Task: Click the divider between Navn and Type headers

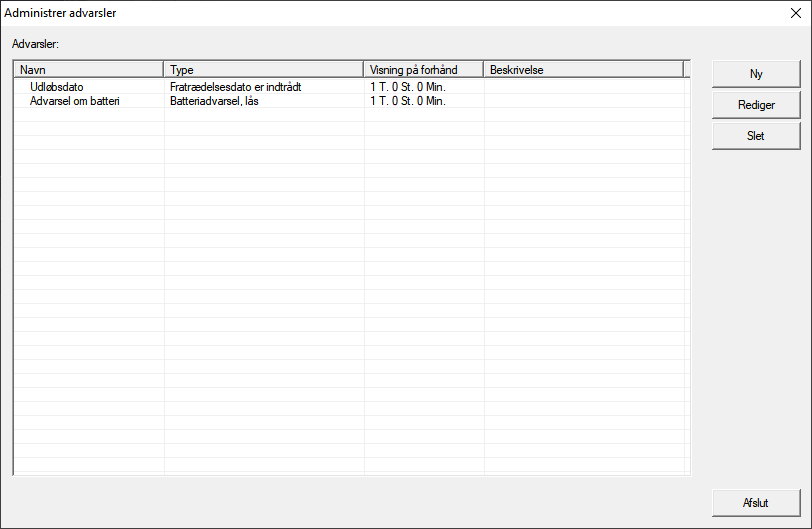Action: [163, 69]
